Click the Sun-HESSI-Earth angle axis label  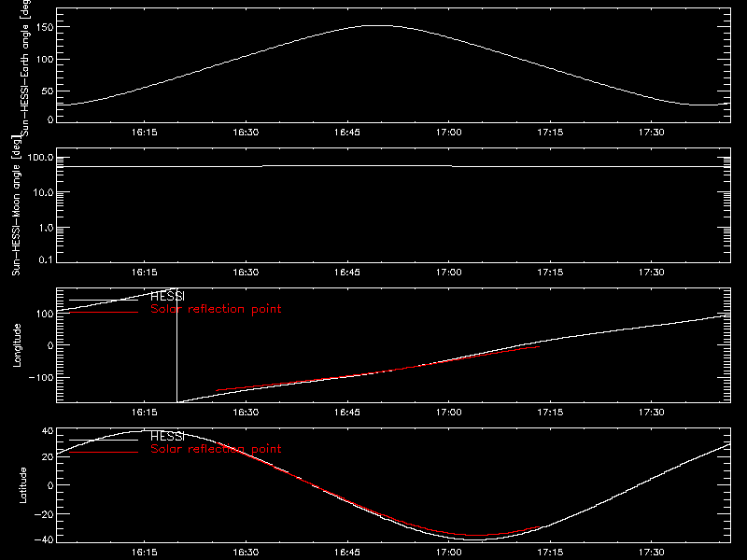tap(25, 66)
